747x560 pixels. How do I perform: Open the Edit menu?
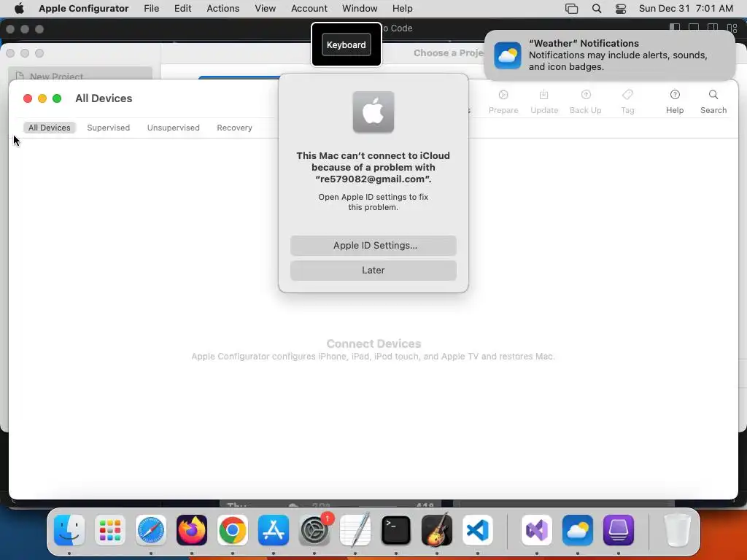(182, 8)
